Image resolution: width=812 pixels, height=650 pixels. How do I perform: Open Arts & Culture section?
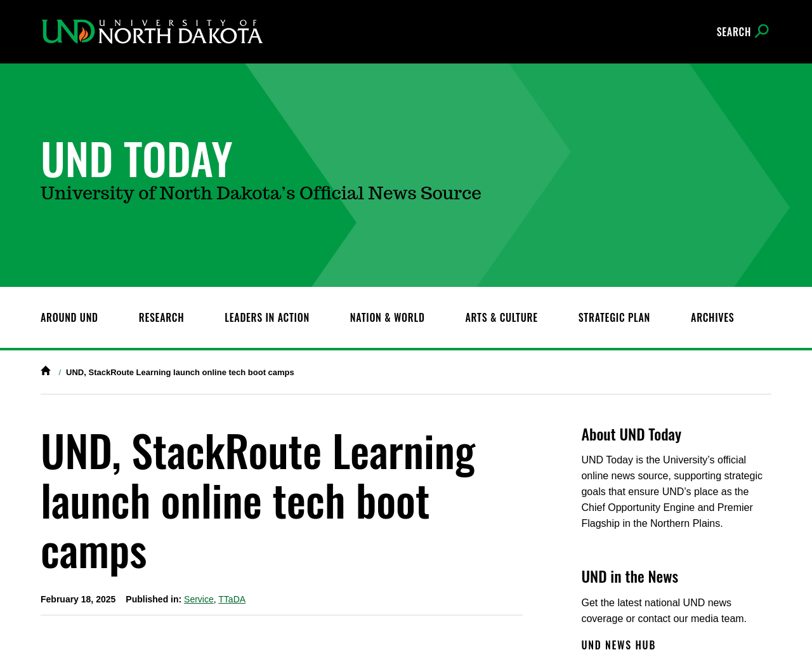point(501,317)
